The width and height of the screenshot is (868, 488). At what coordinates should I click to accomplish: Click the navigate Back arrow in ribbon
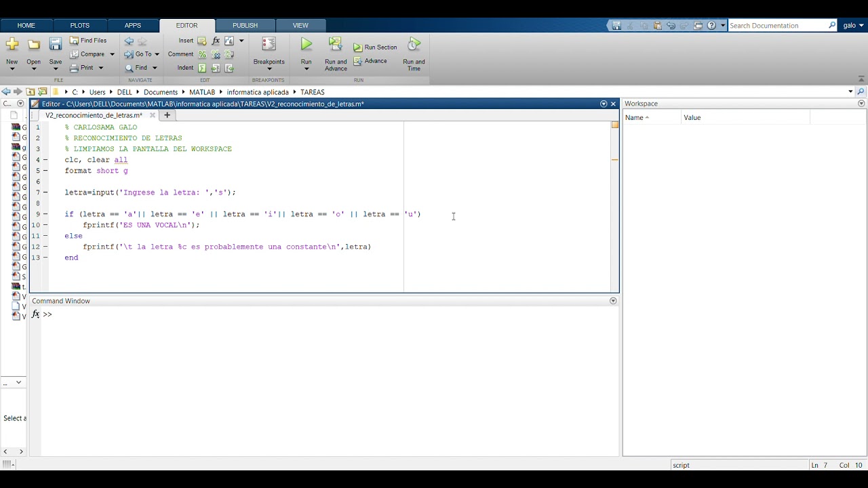tap(129, 41)
